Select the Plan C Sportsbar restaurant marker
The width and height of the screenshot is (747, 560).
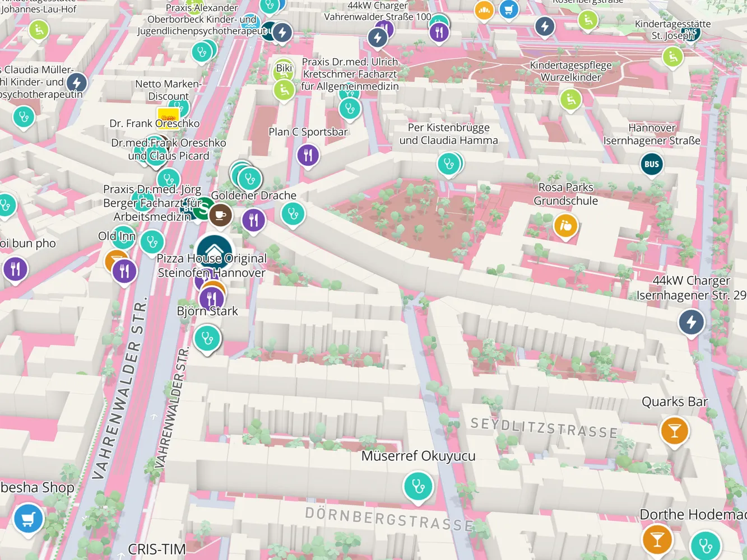(308, 155)
